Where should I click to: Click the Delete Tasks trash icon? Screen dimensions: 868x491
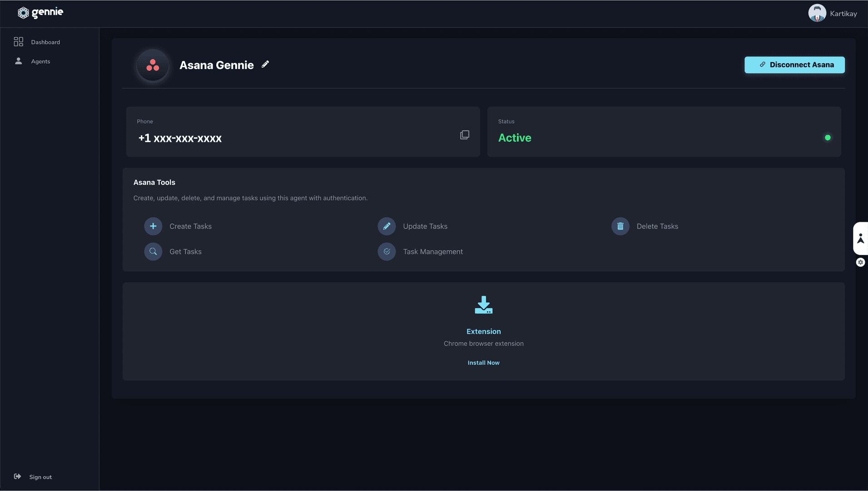[x=620, y=226]
